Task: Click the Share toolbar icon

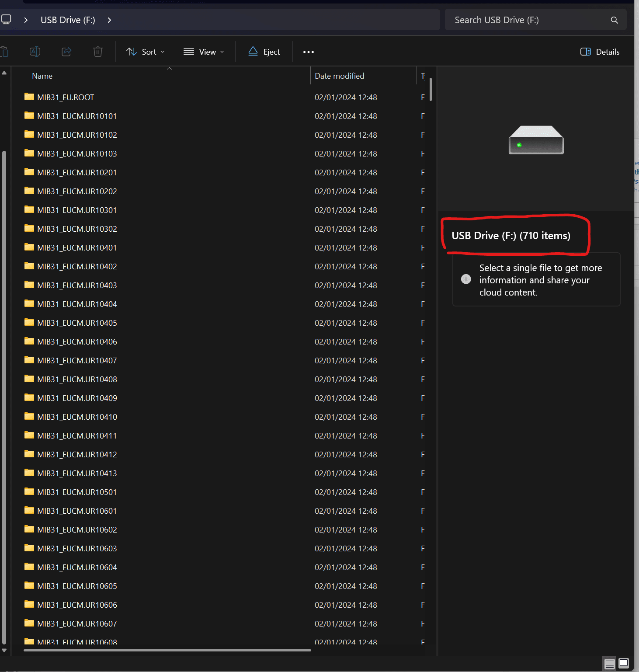Action: (66, 52)
